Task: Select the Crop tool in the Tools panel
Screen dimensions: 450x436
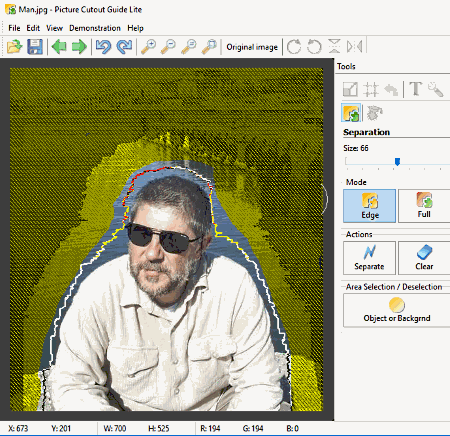Action: pos(371,89)
